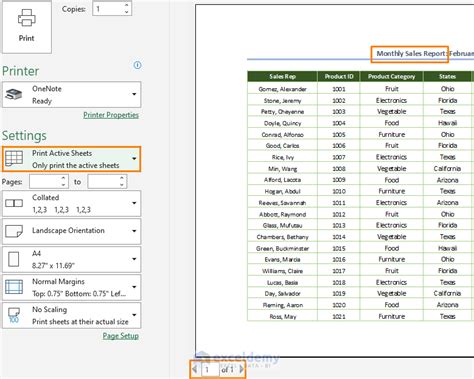Increase the Copies count with up arrow
The width and height of the screenshot is (474, 379).
click(x=127, y=5)
